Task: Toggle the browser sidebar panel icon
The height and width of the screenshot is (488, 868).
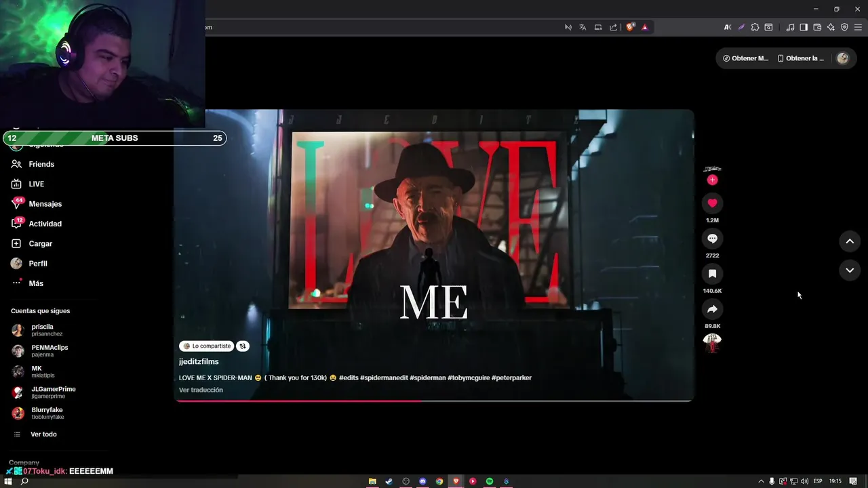Action: click(804, 27)
